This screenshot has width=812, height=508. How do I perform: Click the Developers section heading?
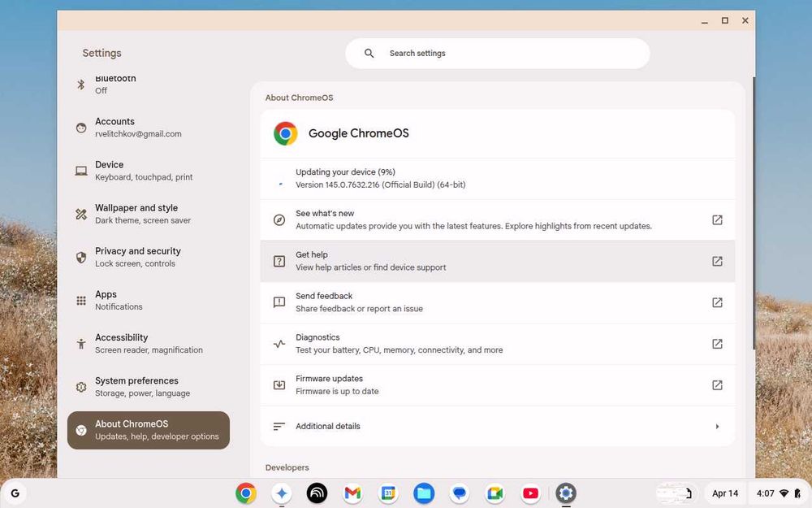[287, 467]
